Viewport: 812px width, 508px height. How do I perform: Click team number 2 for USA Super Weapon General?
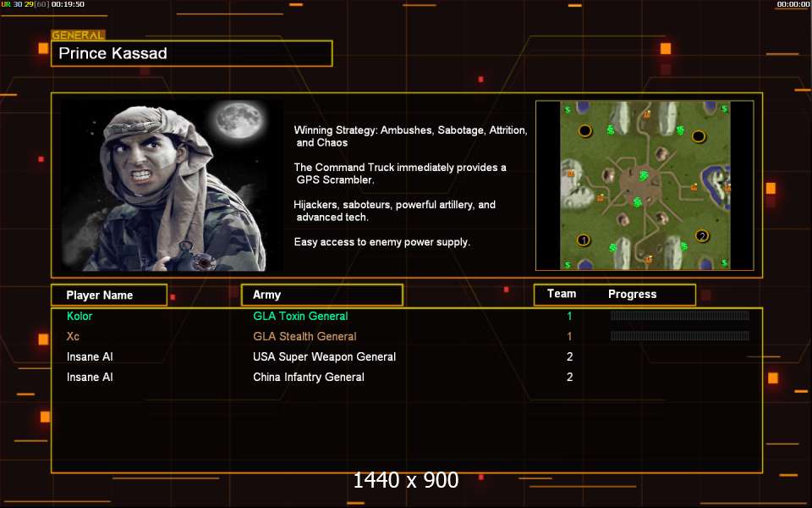(569, 356)
